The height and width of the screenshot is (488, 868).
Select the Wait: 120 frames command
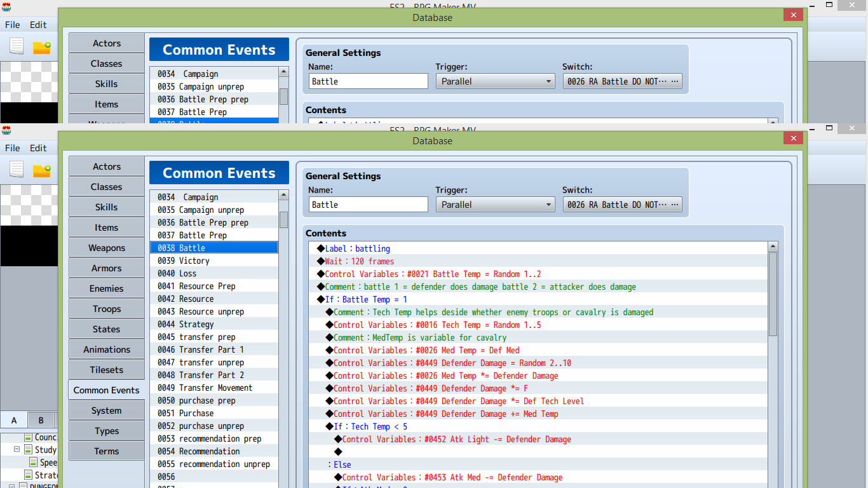point(538,261)
